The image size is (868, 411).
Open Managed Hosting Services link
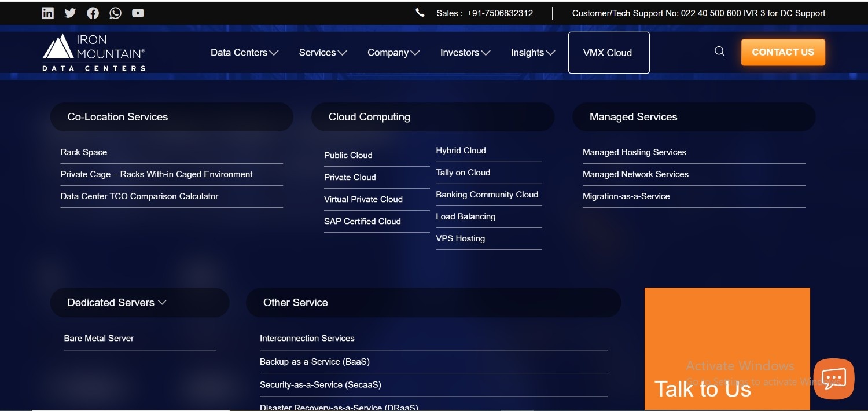coord(634,152)
